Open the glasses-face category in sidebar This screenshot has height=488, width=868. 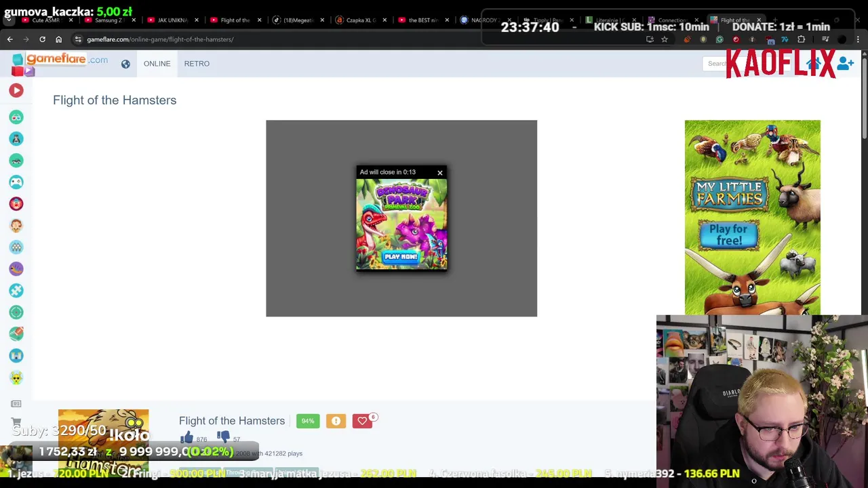(16, 117)
